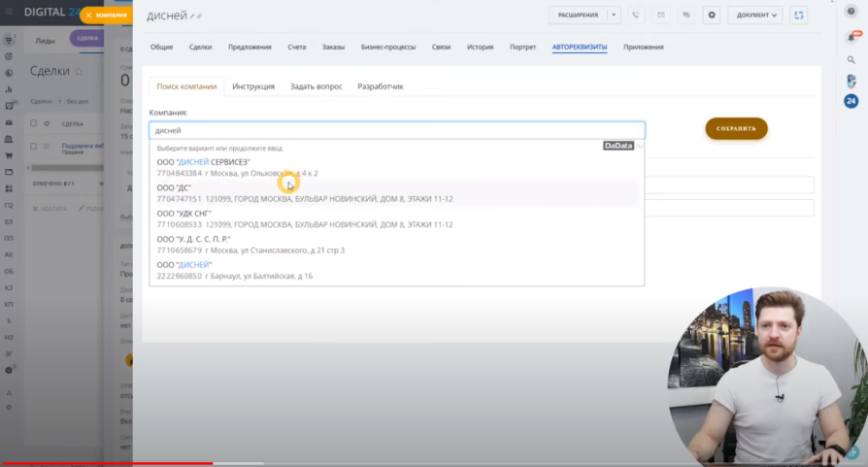Open the hamburger menu in left sidebar

[9, 12]
